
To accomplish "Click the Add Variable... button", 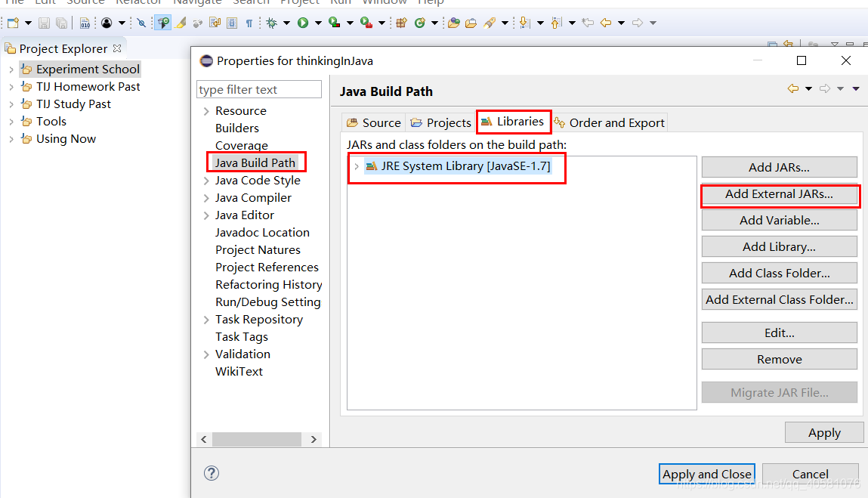I will click(x=779, y=221).
